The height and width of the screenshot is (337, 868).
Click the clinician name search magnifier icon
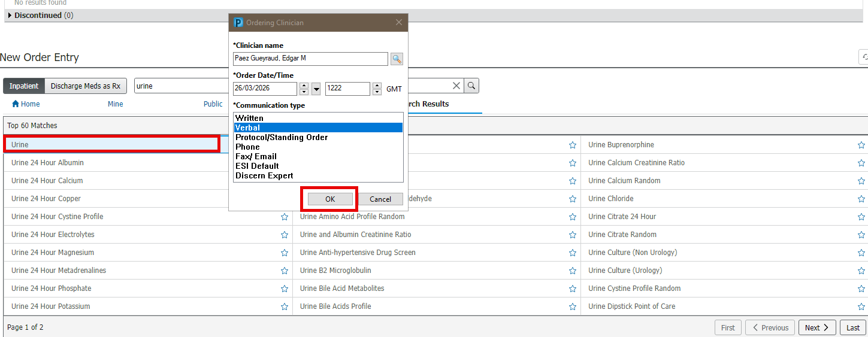397,59
